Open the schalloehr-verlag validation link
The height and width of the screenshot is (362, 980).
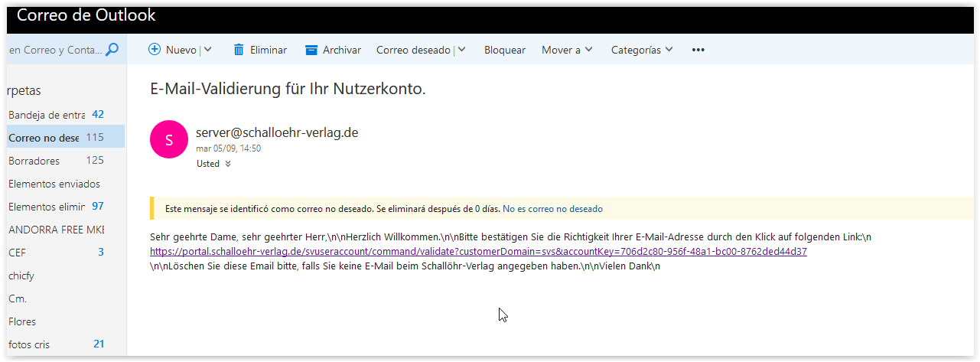478,251
